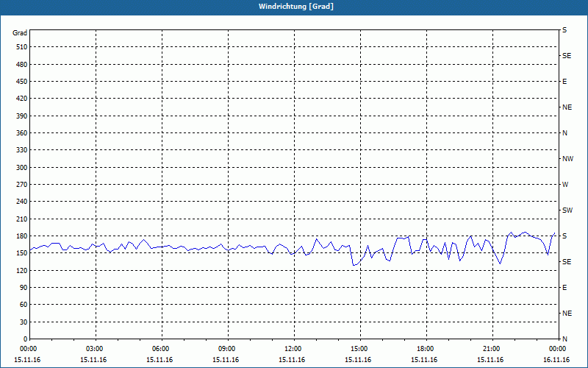
Task: Click the 00:00 label above 16.11.16
Action: pyautogui.click(x=558, y=349)
